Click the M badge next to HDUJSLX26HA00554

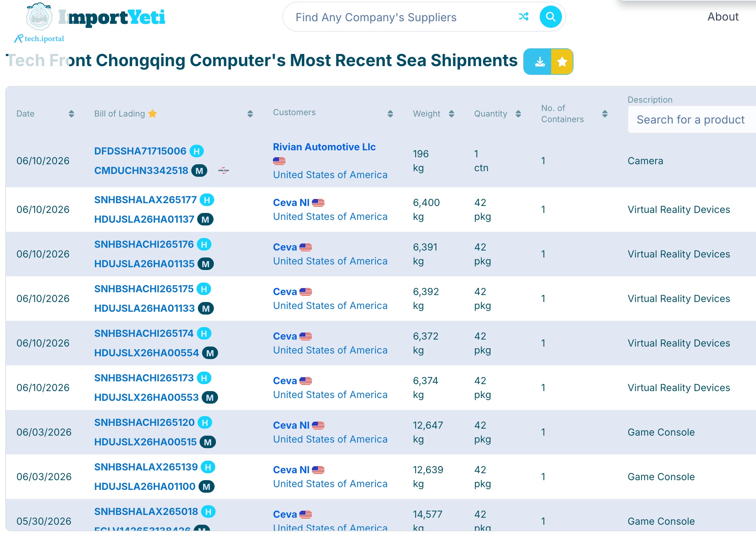click(x=210, y=353)
